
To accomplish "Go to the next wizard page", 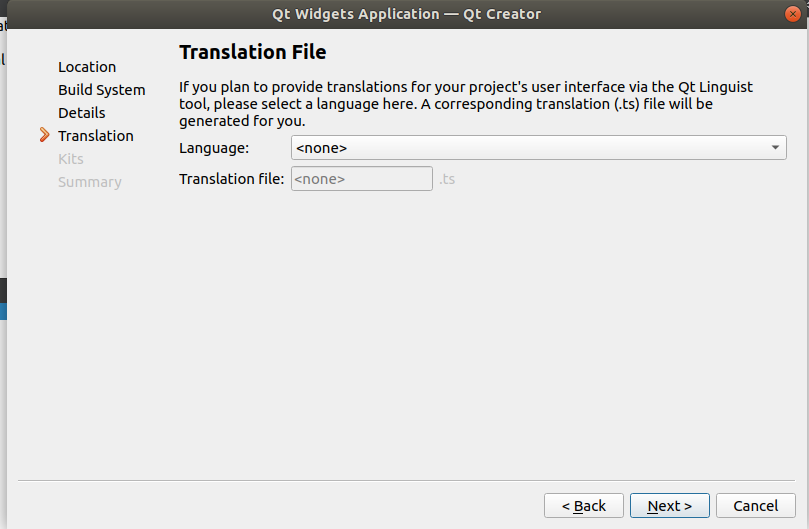I will point(670,506).
